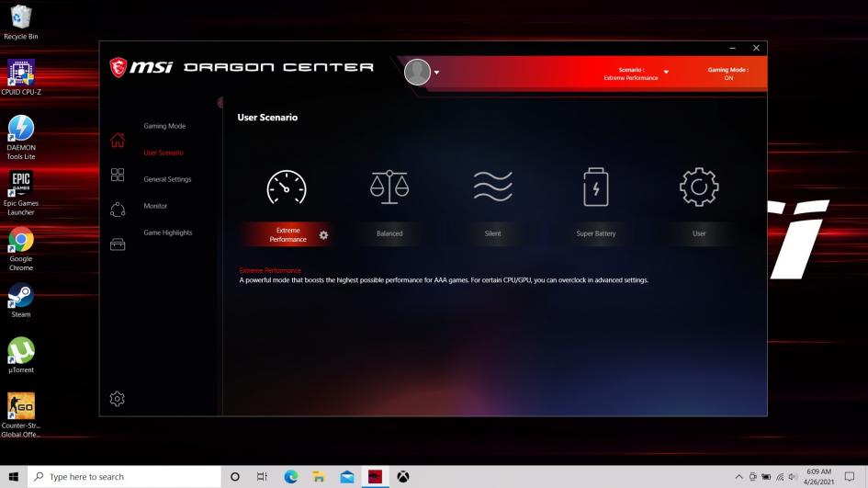868x488 pixels.
Task: Select the Balanced scales icon
Action: 389,187
